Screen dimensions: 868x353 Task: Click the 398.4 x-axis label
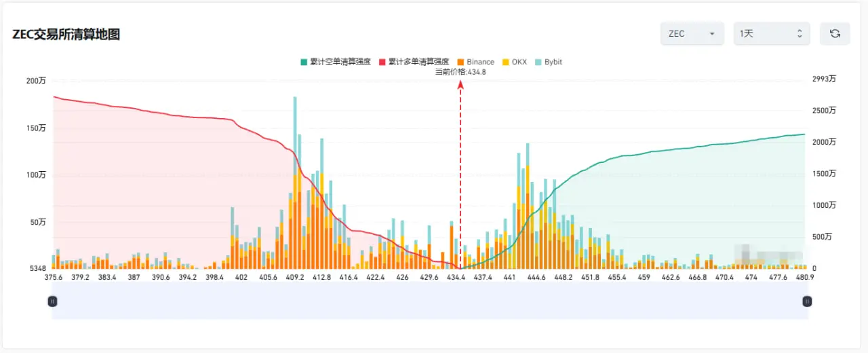point(214,277)
